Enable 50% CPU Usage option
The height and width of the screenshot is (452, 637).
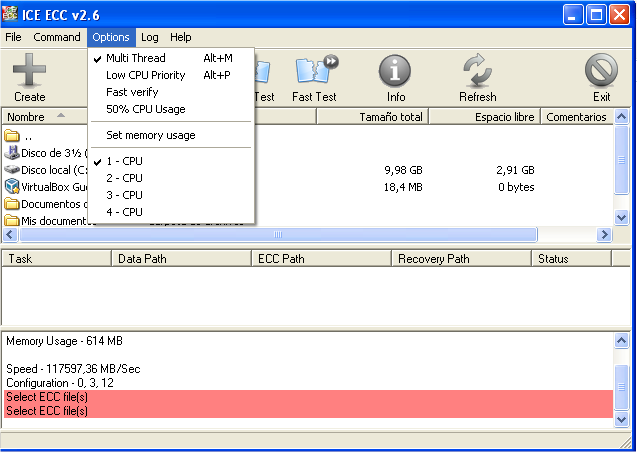coord(171,109)
